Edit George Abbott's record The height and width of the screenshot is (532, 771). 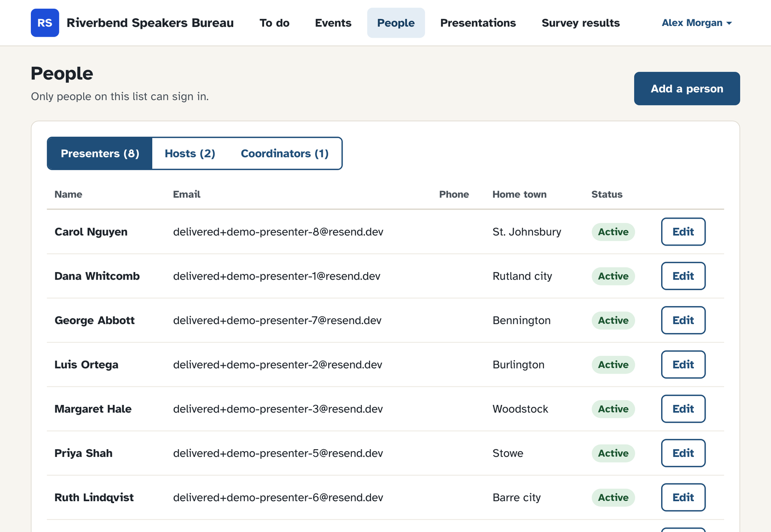[x=683, y=320]
